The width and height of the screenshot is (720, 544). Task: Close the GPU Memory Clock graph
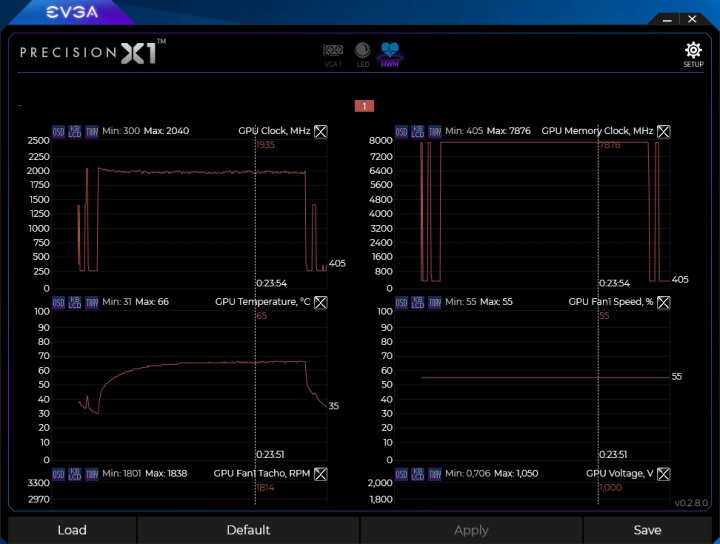pos(664,132)
